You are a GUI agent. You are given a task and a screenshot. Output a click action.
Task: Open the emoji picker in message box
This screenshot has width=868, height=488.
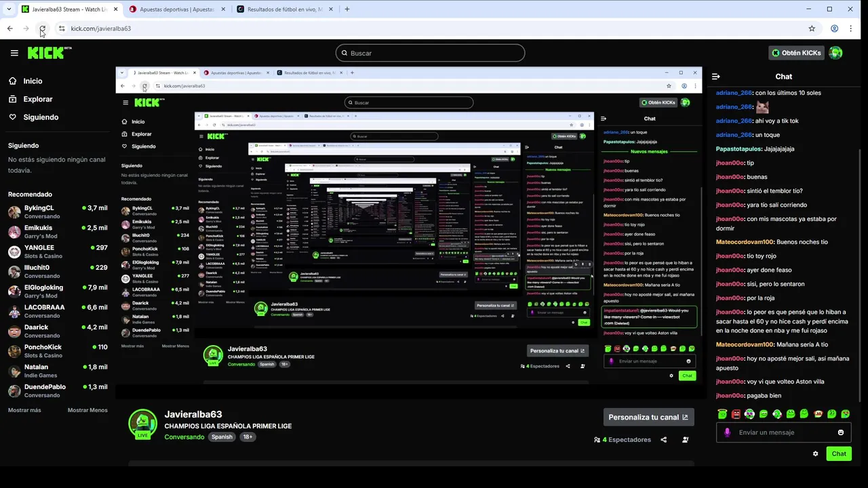coord(841,432)
